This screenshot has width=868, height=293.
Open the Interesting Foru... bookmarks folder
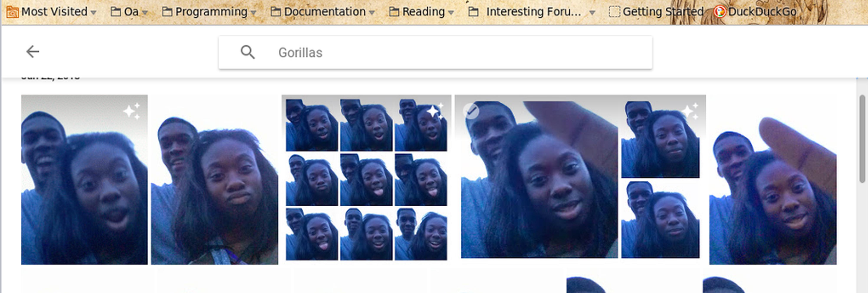532,12
